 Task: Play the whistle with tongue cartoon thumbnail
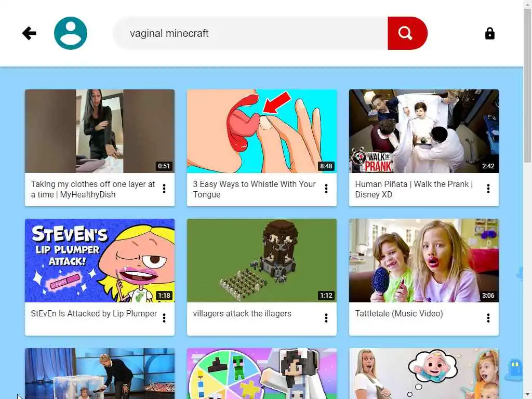pyautogui.click(x=262, y=131)
